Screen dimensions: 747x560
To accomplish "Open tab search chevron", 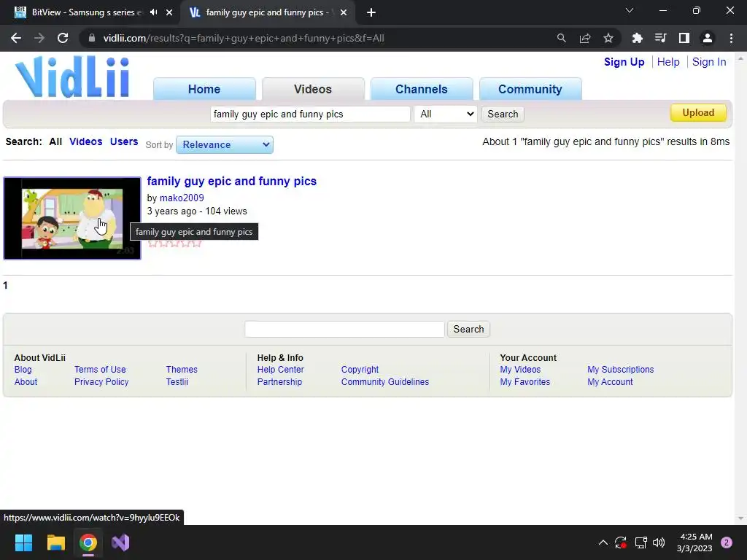I will (x=630, y=10).
